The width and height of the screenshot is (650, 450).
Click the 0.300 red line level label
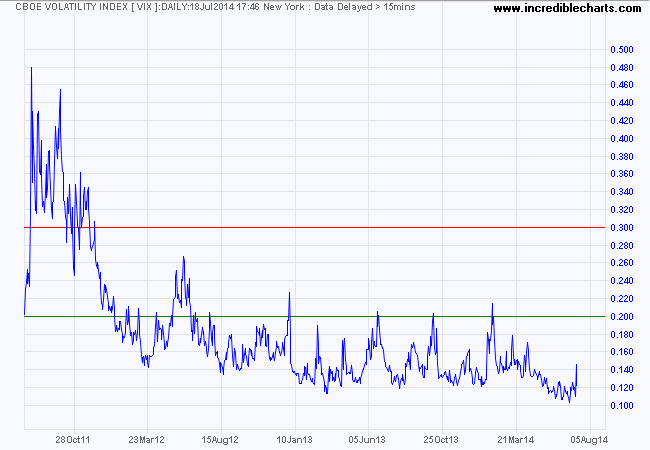pyautogui.click(x=622, y=227)
